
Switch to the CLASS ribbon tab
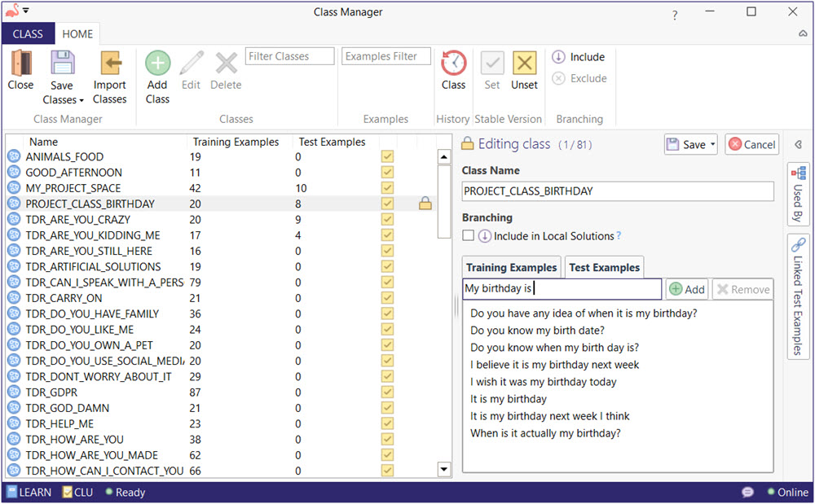coord(28,33)
